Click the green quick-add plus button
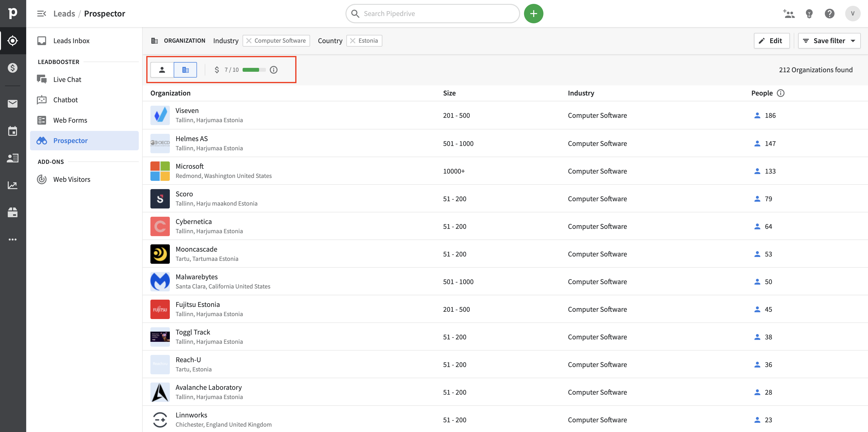The height and width of the screenshot is (432, 868). click(534, 14)
